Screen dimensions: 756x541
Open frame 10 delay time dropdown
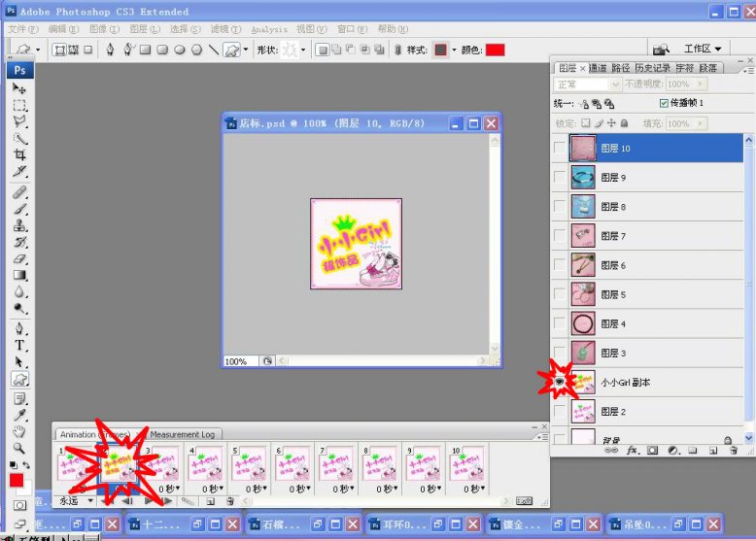click(x=474, y=489)
